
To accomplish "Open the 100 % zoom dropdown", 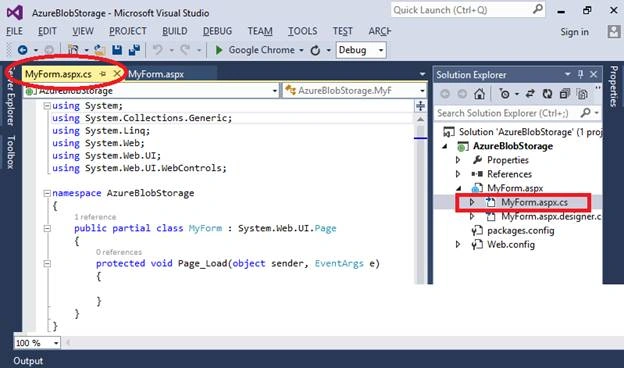I will pos(56,343).
